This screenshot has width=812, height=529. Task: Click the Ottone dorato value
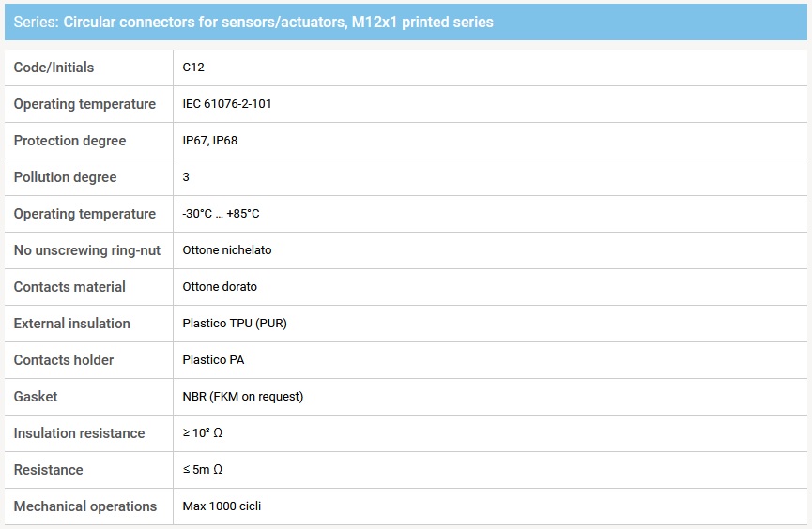point(220,287)
